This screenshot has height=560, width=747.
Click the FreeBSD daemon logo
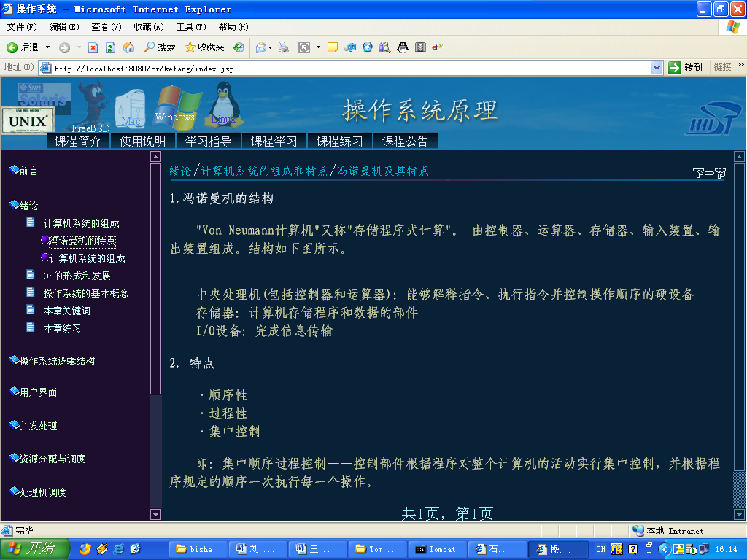[92, 106]
